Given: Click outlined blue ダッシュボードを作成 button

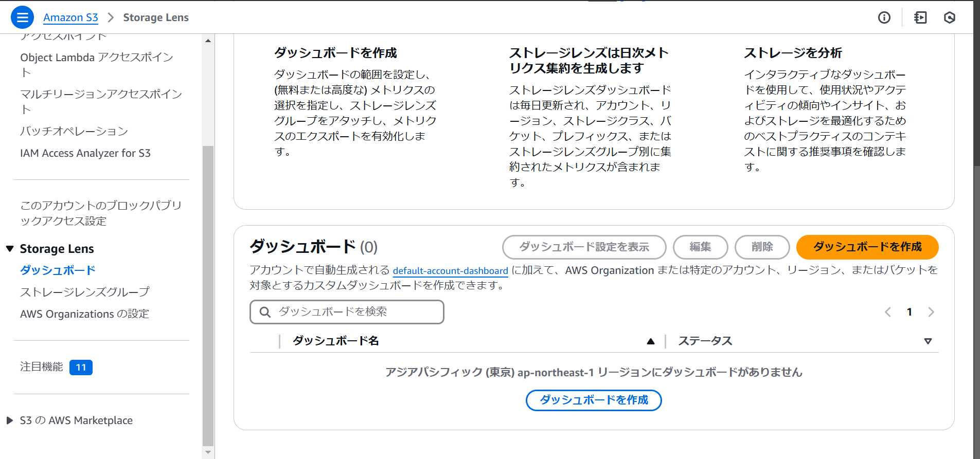Looking at the screenshot, I should [x=594, y=400].
